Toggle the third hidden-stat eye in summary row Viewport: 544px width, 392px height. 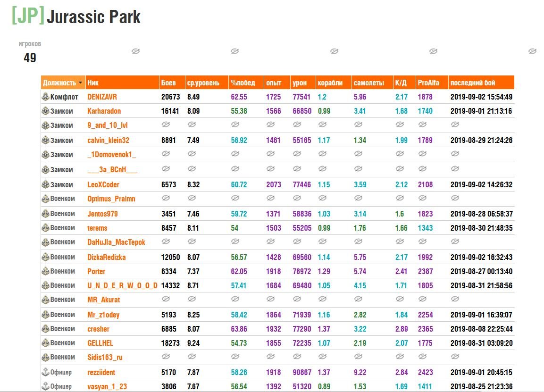[334, 51]
